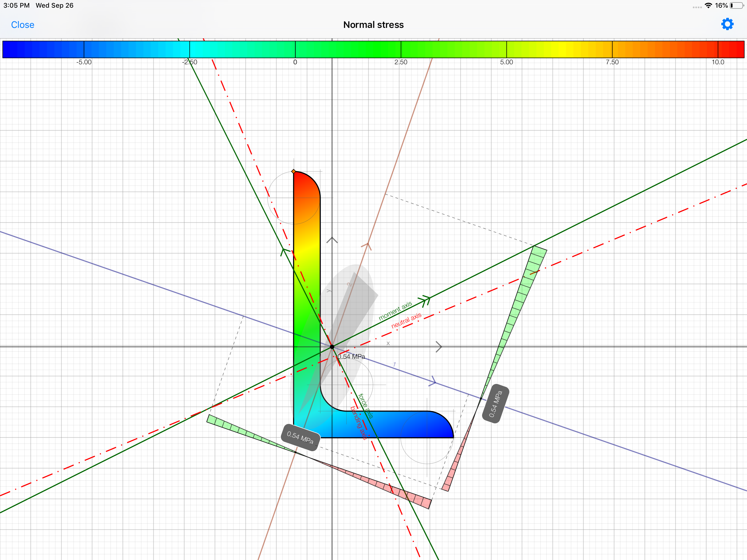Tap the 0.54 MPa text beside the centroid
The width and height of the screenshot is (747, 560).
[351, 357]
